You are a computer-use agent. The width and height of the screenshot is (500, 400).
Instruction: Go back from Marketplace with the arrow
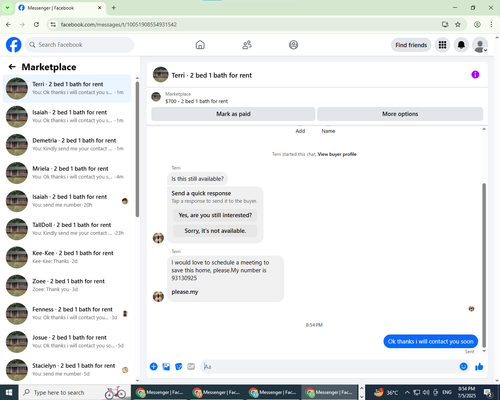tap(12, 67)
